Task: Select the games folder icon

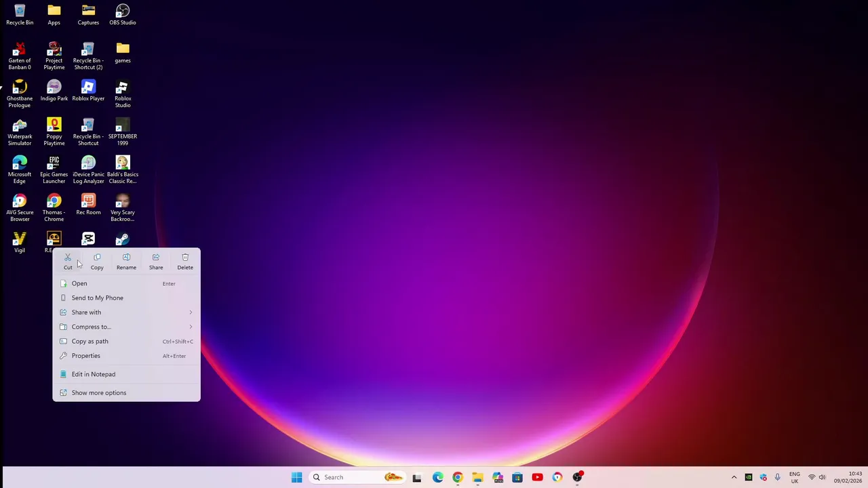Action: coord(123,53)
